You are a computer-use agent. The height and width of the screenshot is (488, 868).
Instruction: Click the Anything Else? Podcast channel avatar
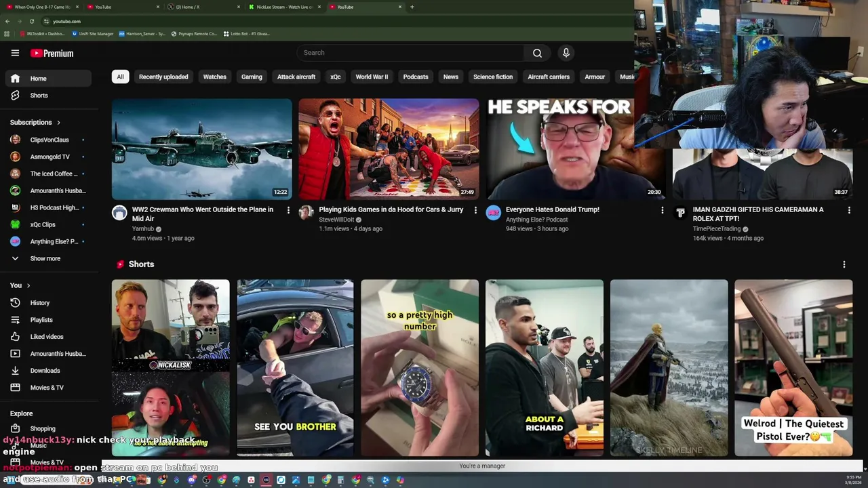pos(493,213)
